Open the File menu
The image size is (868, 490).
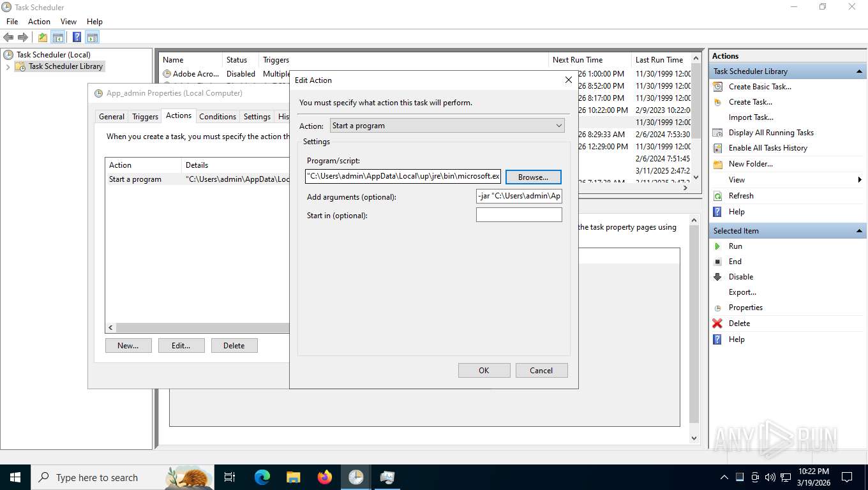[12, 22]
